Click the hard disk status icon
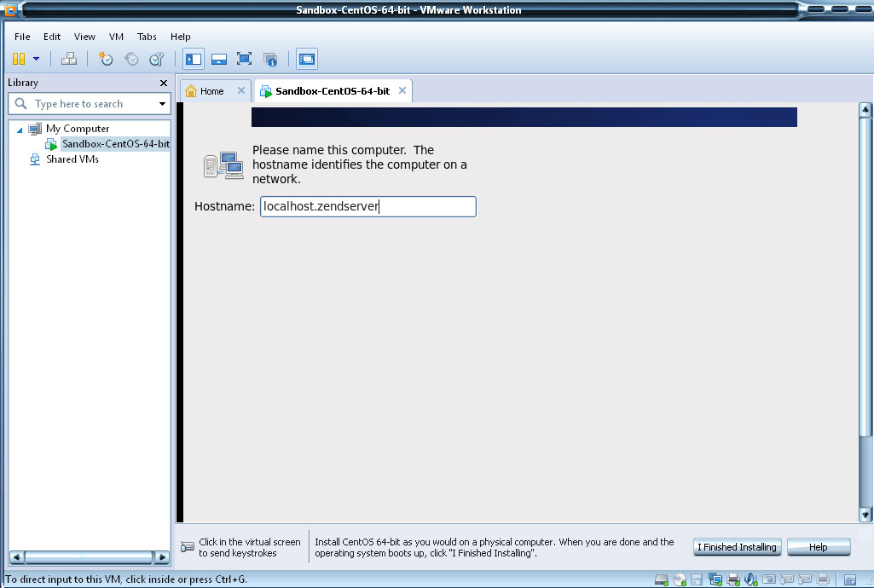This screenshot has width=874, height=588. tap(661, 579)
